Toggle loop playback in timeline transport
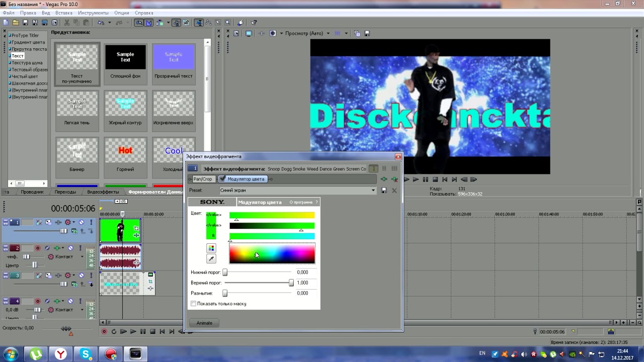 (x=114, y=331)
